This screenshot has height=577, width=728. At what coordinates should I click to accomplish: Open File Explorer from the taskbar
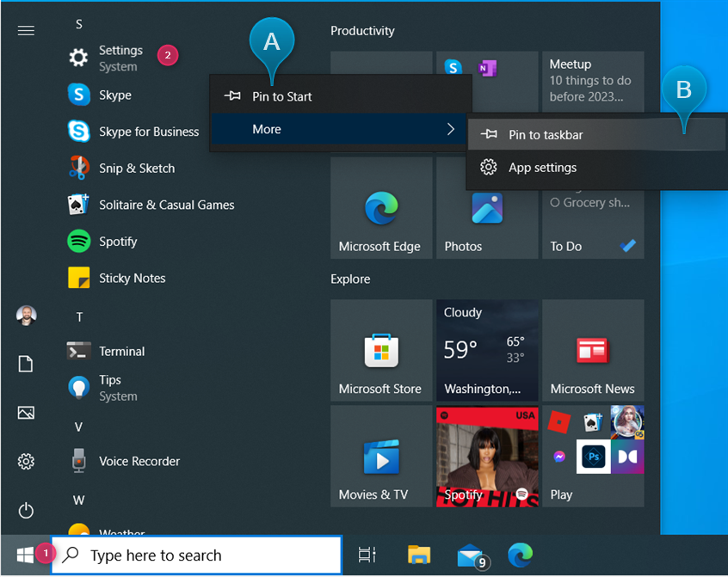click(x=419, y=555)
